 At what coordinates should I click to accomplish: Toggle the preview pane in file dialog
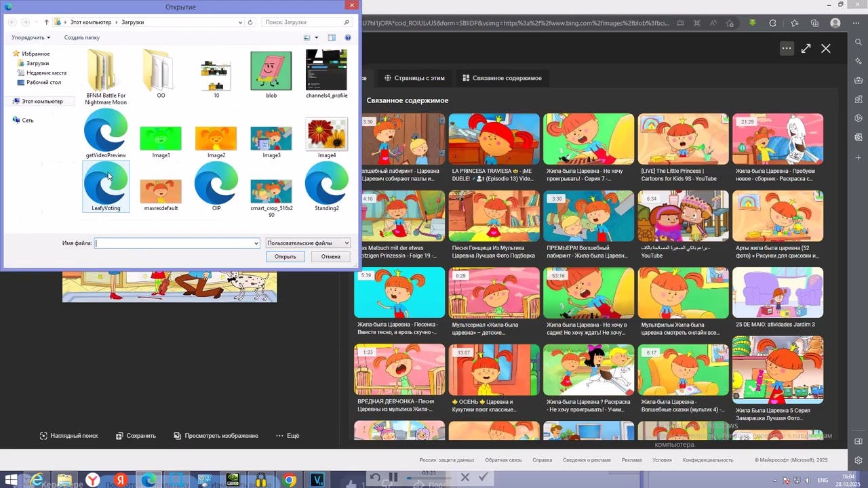(x=332, y=38)
